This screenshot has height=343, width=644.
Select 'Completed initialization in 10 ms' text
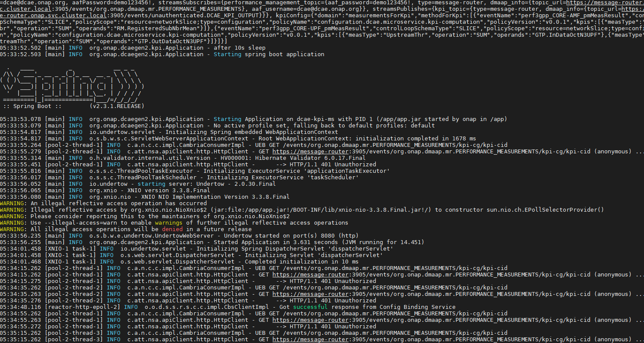point(302,262)
